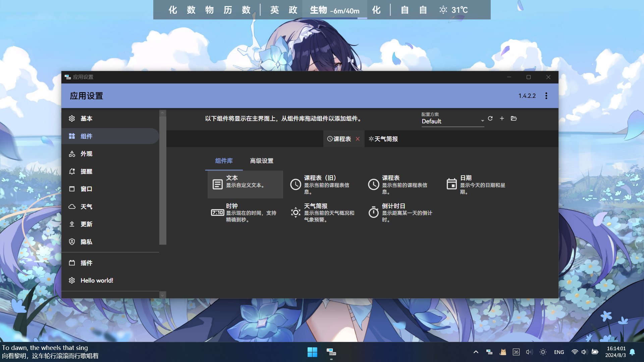
Task: Open the 插件 plugins page
Action: click(x=86, y=263)
